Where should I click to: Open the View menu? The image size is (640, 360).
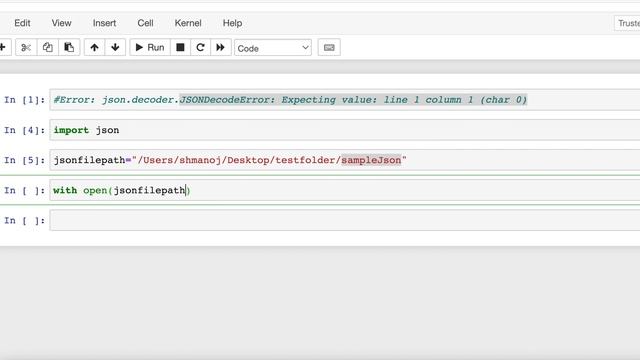[61, 23]
